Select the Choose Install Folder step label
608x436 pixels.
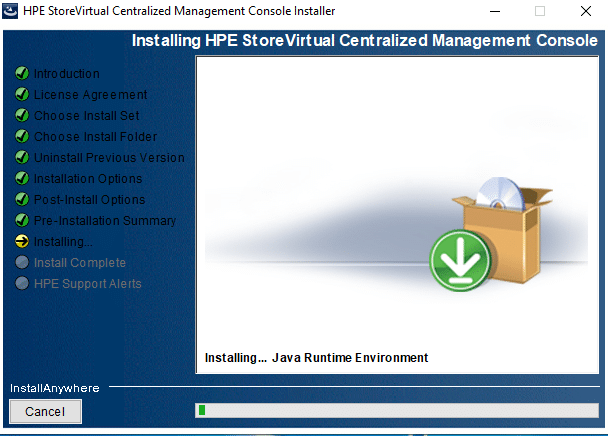(x=95, y=137)
